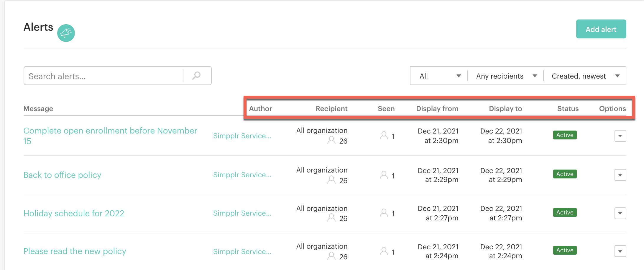Screen dimensions: 644x270
Task: Open the Holiday schedule for 2022 alert
Action: pos(74,213)
